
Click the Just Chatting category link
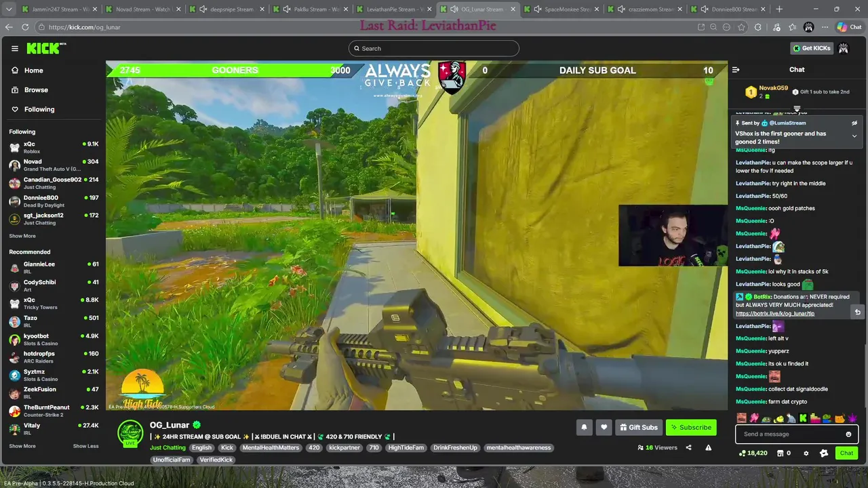[167, 447]
